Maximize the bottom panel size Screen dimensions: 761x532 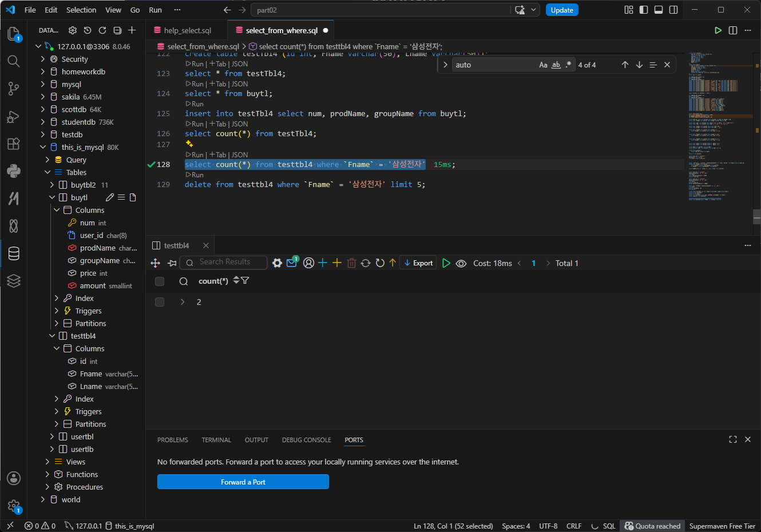tap(733, 439)
